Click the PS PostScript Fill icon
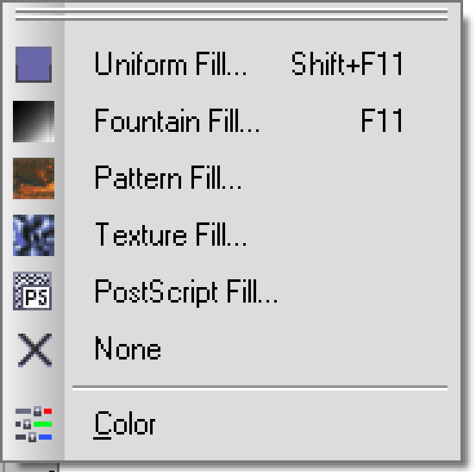This screenshot has width=476, height=472. pyautogui.click(x=32, y=291)
